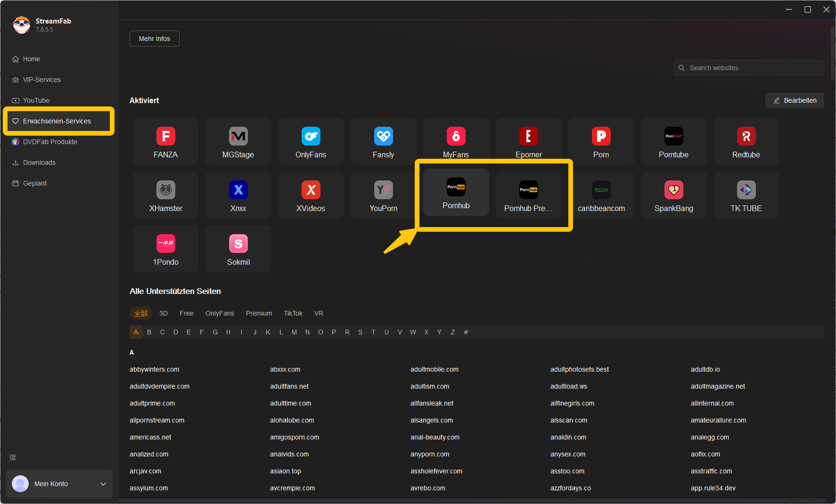Open the caribbeancom service tile
This screenshot has height=504, width=836.
click(601, 195)
